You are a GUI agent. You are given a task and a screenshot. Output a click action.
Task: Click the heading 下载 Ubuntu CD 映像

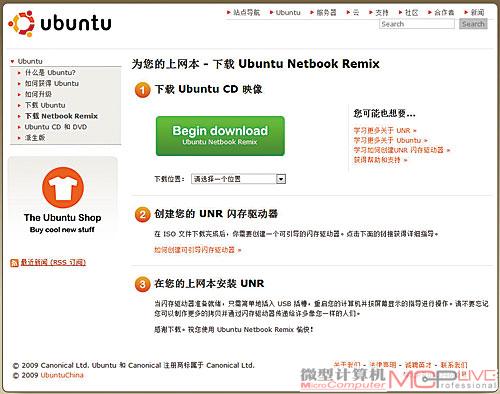pos(209,89)
